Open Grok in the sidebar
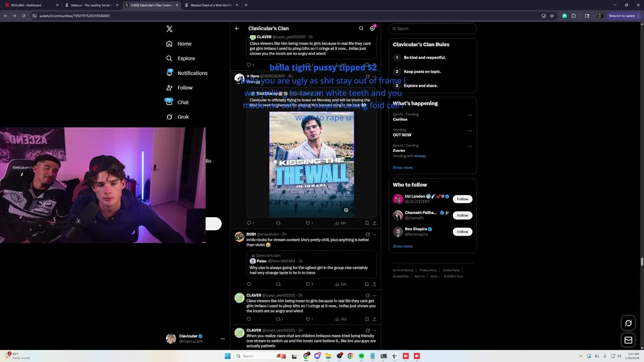Viewport: 644px width, 362px height. click(178, 117)
